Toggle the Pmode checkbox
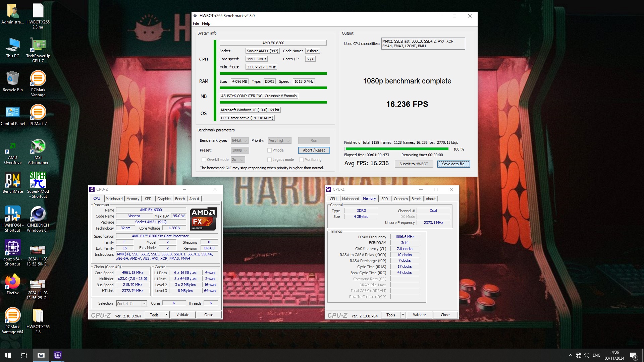The image size is (644, 362). 269,150
